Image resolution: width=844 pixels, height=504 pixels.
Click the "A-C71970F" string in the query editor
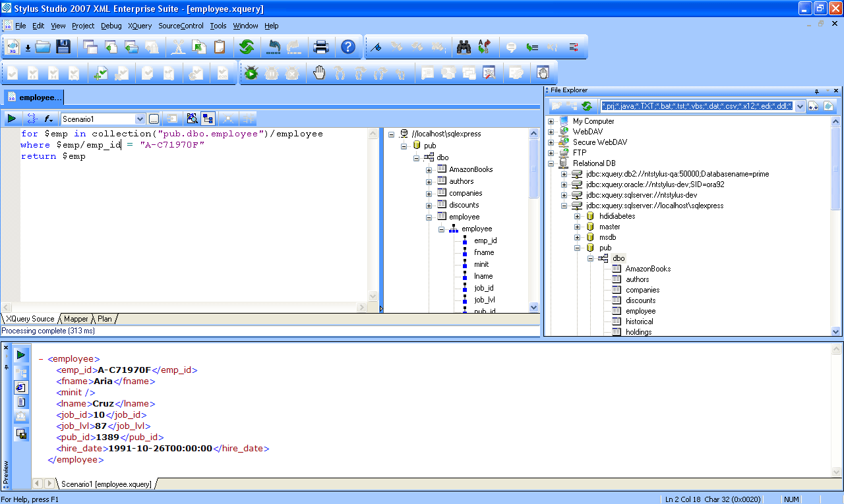tap(172, 144)
